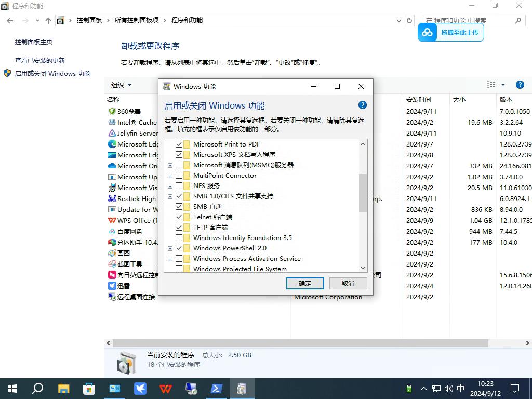
Task: Expand the MultiPoint Connector node
Action: click(x=170, y=176)
